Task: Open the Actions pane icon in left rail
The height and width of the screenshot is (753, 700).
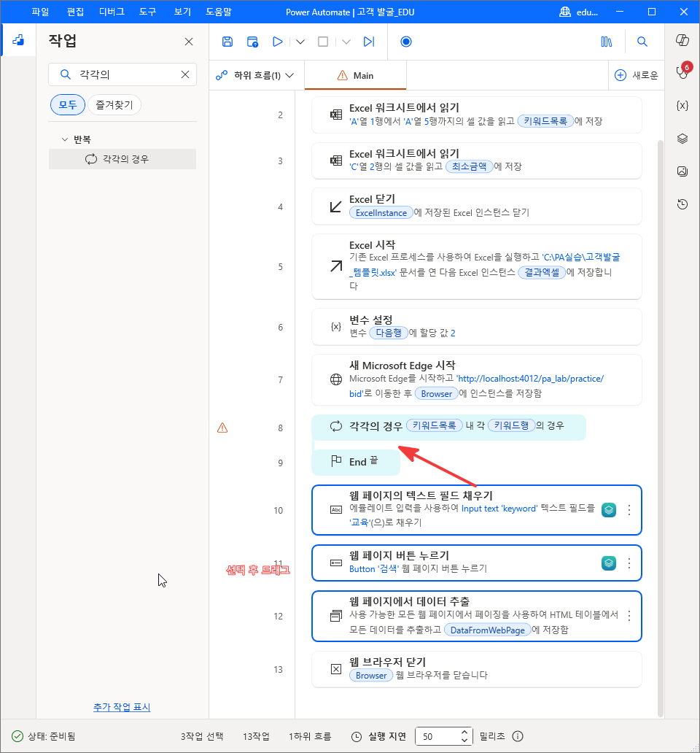Action: click(18, 40)
